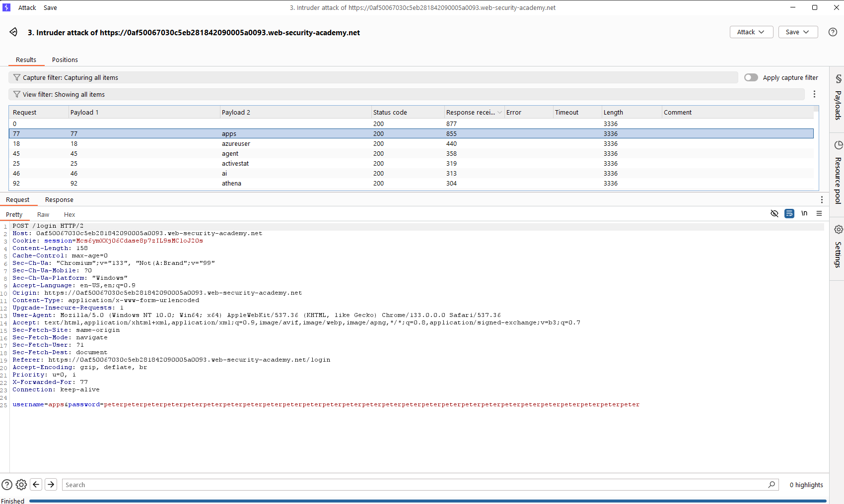
Task: Go to next search match arrow
Action: pos(51,484)
